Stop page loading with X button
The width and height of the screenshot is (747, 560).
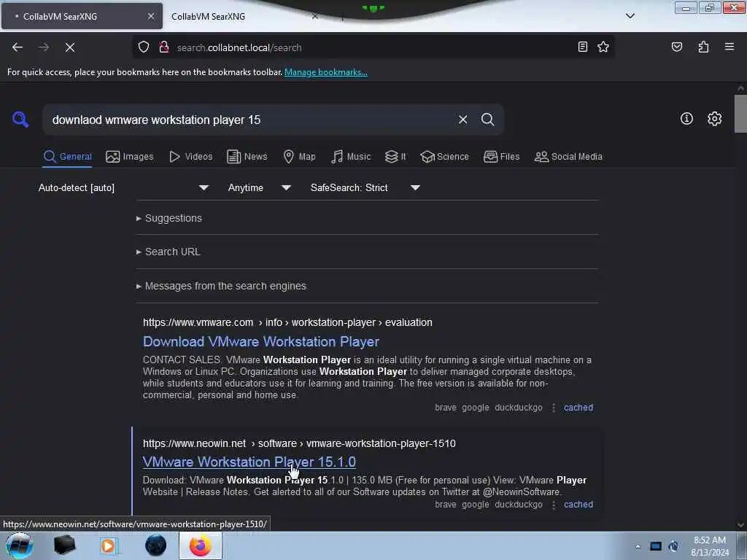tap(70, 47)
